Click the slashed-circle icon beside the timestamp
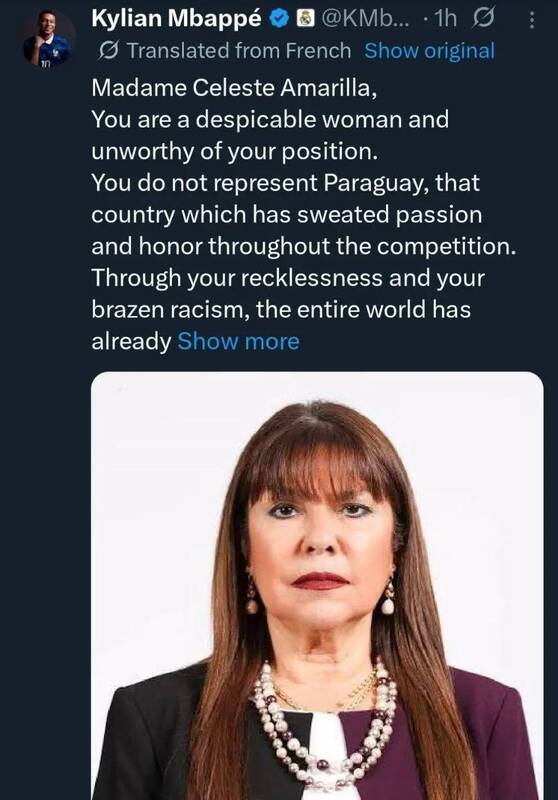 [482, 19]
